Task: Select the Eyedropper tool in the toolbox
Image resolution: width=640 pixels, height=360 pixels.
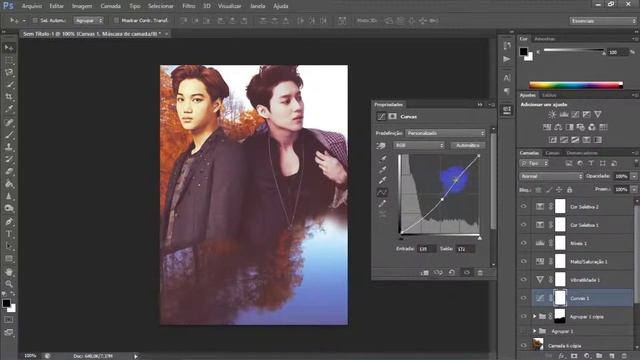Action: [9, 109]
